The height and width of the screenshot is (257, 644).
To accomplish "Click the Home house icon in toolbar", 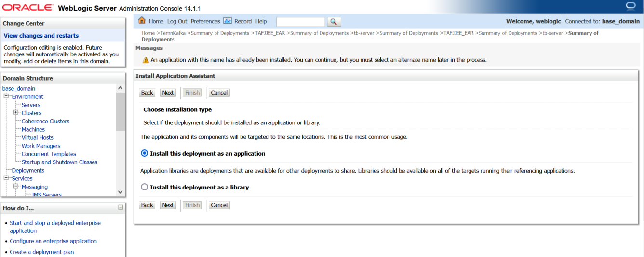I will pos(142,21).
